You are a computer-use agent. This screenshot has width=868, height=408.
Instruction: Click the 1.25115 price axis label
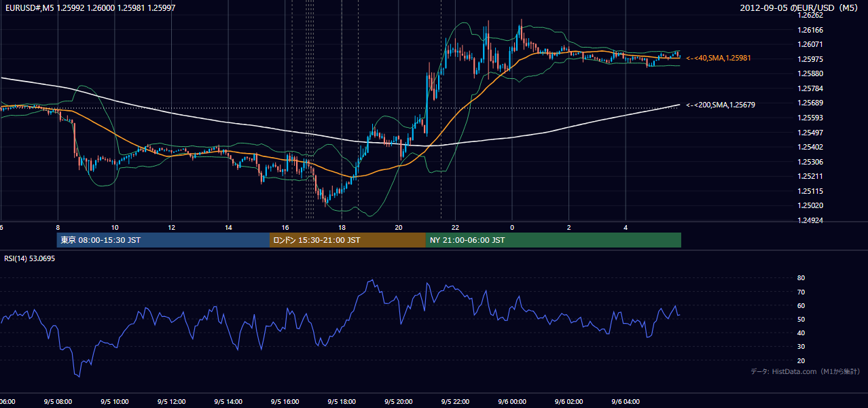(810, 191)
